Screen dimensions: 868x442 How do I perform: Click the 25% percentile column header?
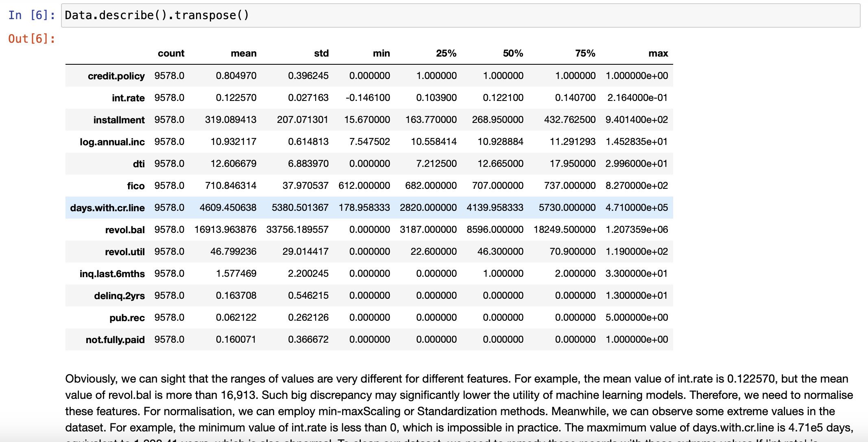click(x=446, y=53)
